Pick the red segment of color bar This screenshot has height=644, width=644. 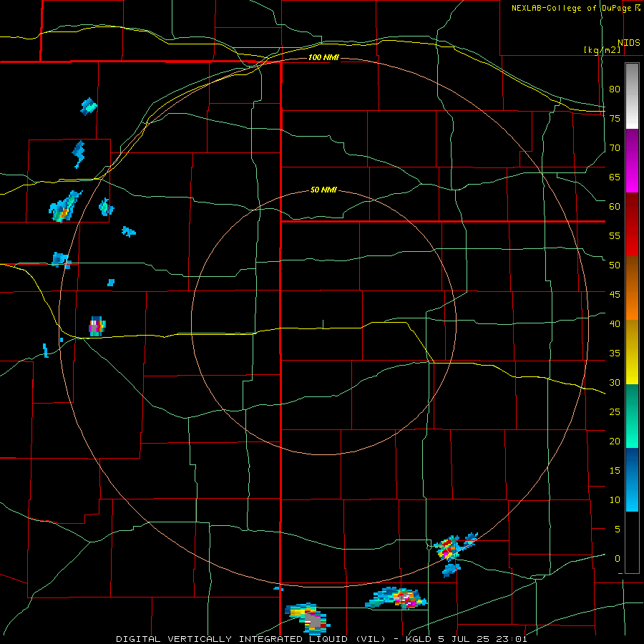coord(632,225)
